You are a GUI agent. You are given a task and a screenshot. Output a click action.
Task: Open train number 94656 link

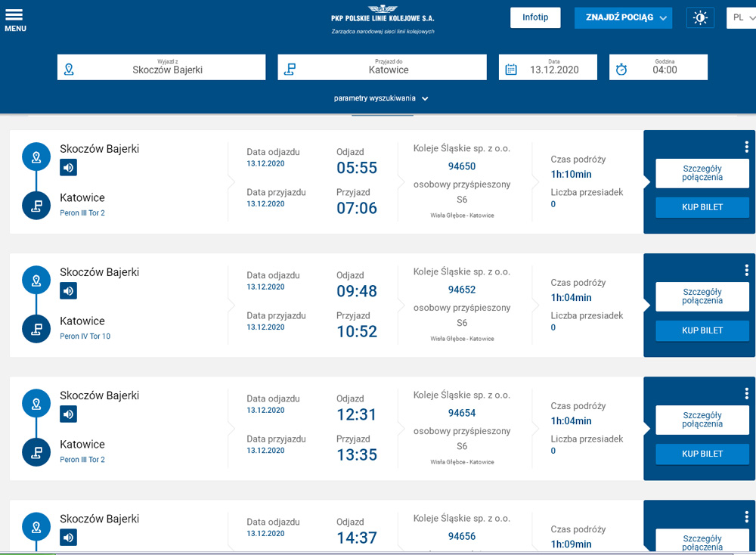click(461, 537)
